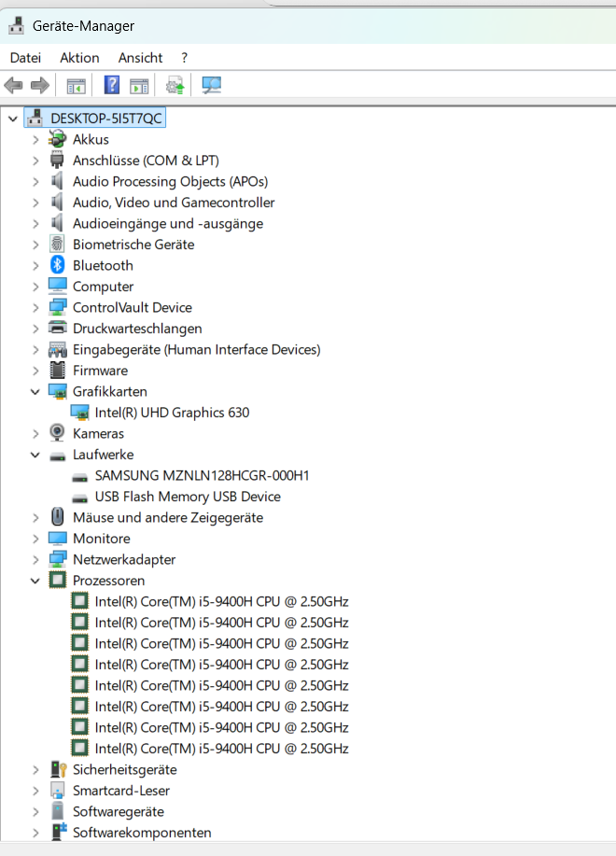Click the Back arrow toolbar icon
The height and width of the screenshot is (856, 616).
13,85
